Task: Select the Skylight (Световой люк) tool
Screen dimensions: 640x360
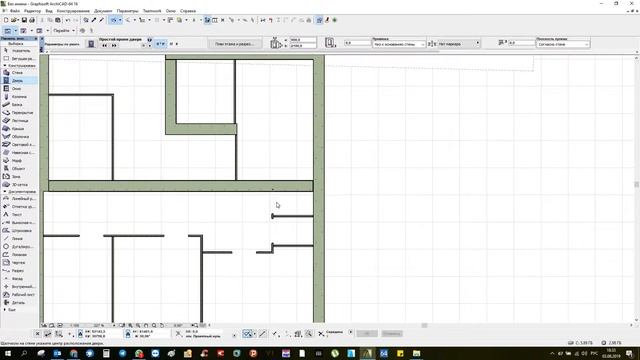Action: (19, 144)
